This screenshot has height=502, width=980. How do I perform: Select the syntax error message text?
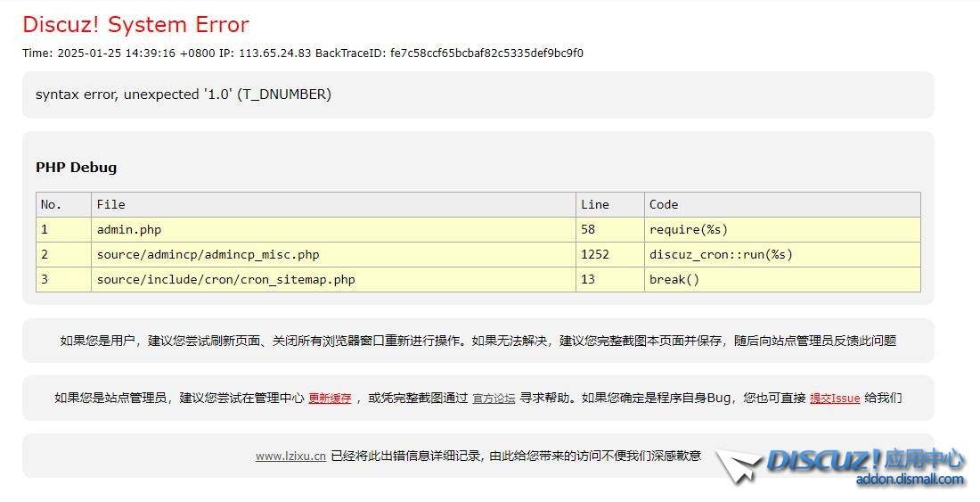coord(184,95)
